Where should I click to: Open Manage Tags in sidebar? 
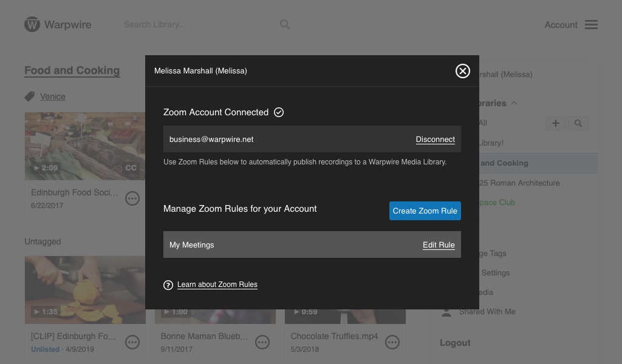tap(492, 254)
